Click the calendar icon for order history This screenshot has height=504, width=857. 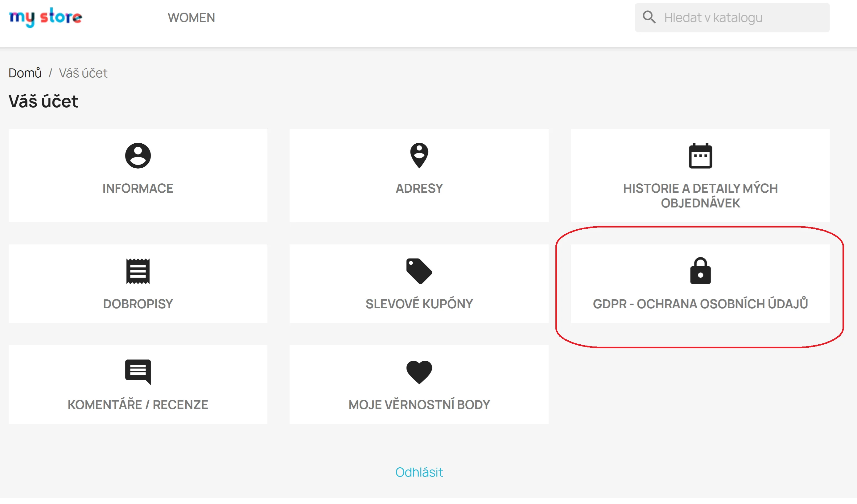coord(700,156)
